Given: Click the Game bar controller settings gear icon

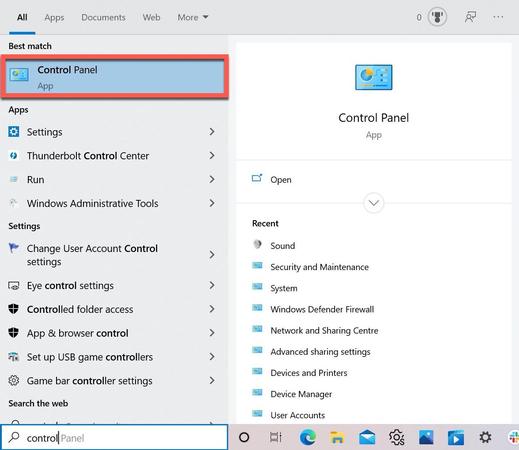Looking at the screenshot, I should pyautogui.click(x=13, y=380).
